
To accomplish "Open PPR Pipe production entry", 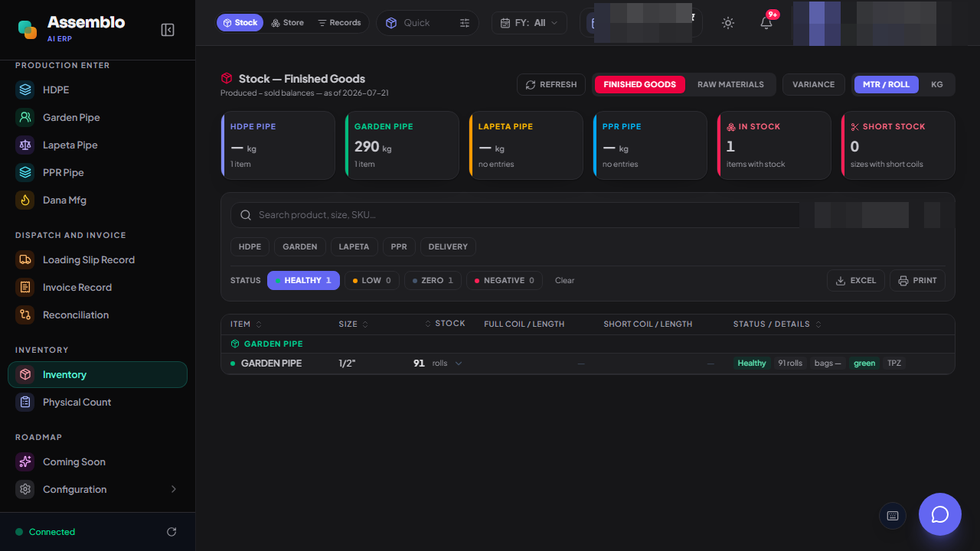I will pos(97,172).
